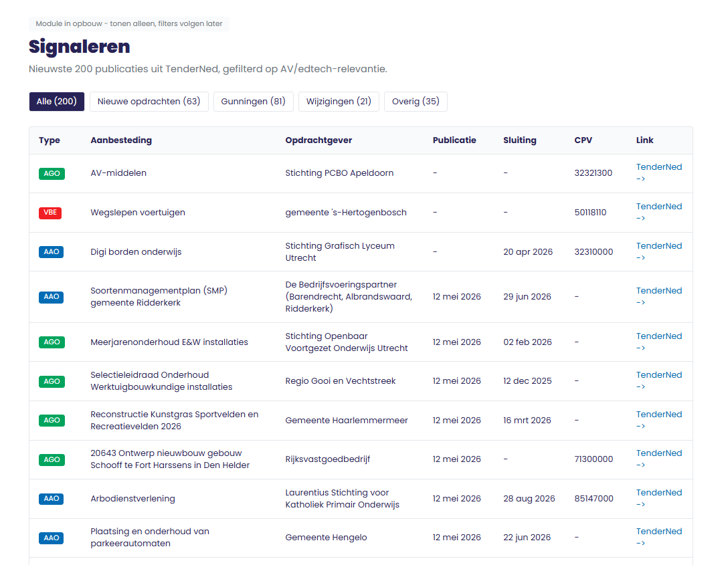Click 'Gemeente Haarlemmermeer' cell
728x565 pixels.
tap(347, 421)
